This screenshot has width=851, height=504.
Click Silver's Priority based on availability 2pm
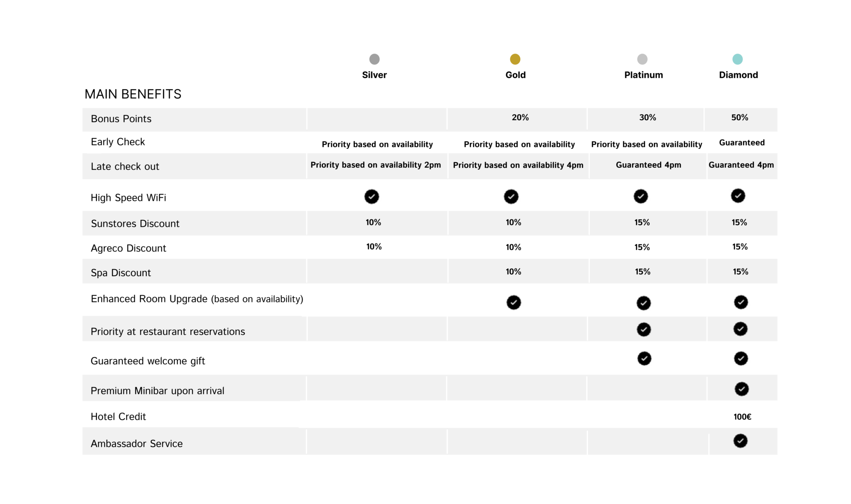pyautogui.click(x=376, y=165)
